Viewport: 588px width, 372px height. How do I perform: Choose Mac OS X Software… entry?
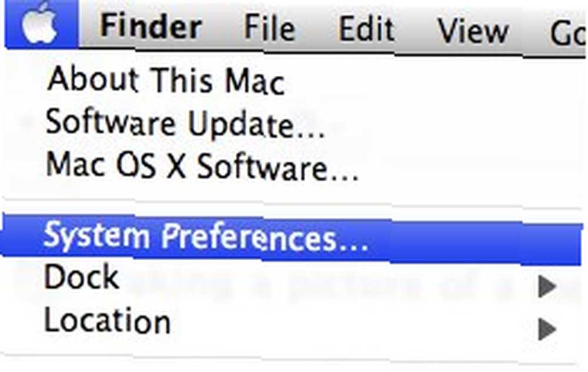coord(202,167)
